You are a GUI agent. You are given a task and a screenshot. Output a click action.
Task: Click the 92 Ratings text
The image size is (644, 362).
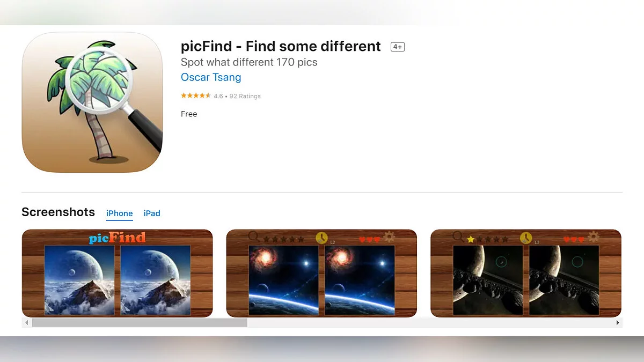tap(245, 97)
